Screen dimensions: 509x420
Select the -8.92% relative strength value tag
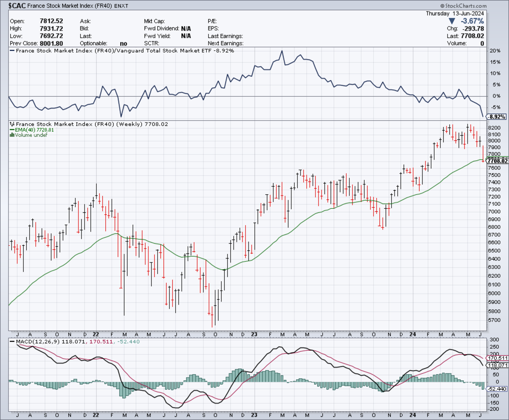click(496, 117)
